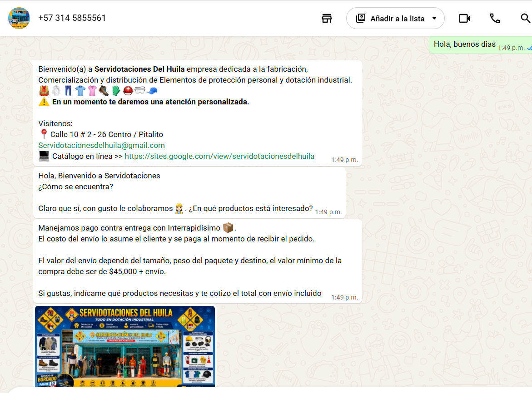Screen dimensions: 532x393
Task: Open the Servidotacionesdelhuila@gmail.com email link
Action: pos(101,145)
